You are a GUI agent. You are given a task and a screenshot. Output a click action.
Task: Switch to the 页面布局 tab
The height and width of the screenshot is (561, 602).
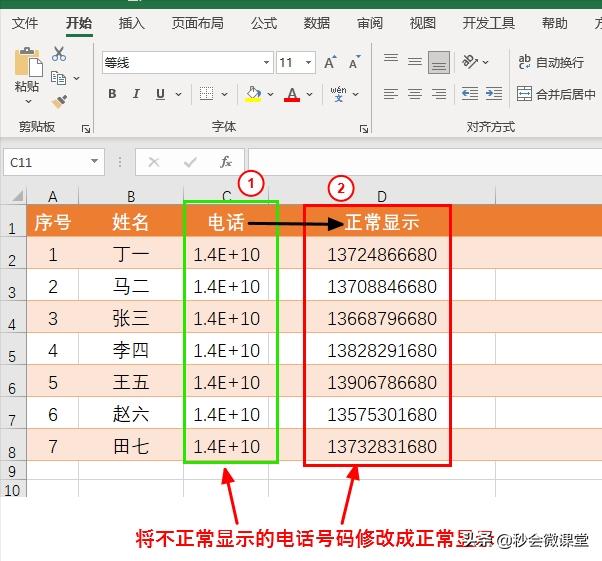(197, 23)
